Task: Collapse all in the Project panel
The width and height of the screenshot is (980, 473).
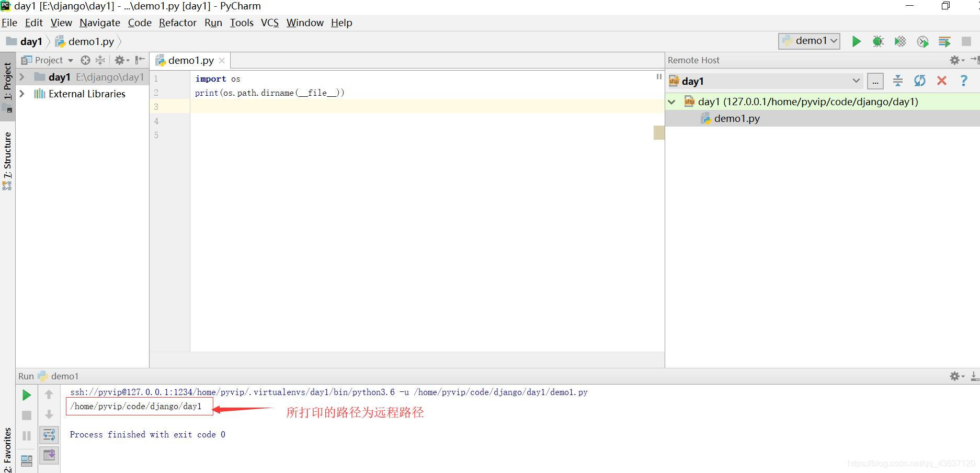Action: tap(100, 60)
